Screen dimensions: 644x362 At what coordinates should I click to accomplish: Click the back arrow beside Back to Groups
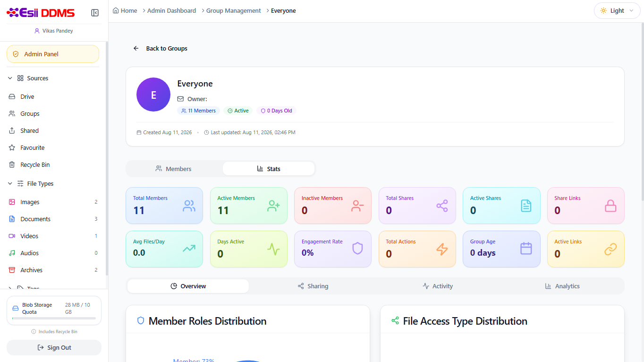[136, 48]
